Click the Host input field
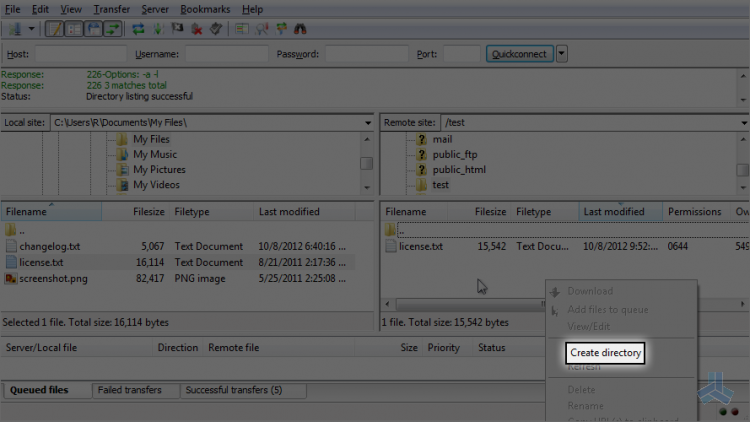This screenshot has height=422, width=750. click(x=81, y=54)
